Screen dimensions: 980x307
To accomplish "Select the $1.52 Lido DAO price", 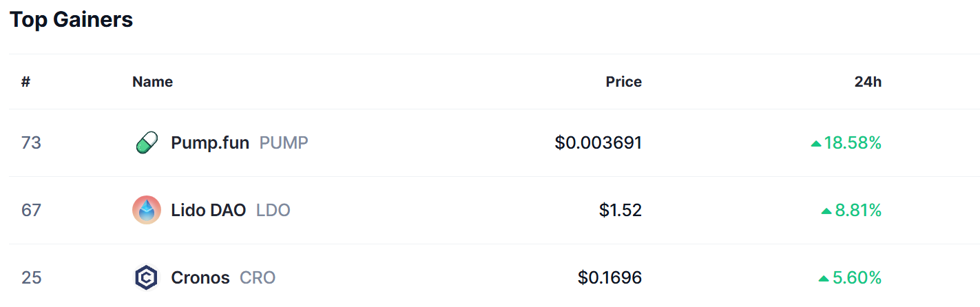I will 621,210.
